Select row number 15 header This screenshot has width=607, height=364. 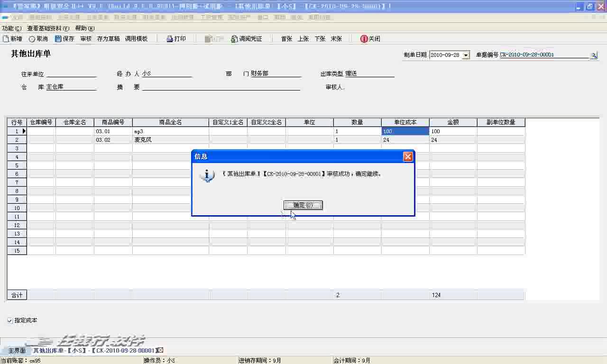tap(17, 251)
